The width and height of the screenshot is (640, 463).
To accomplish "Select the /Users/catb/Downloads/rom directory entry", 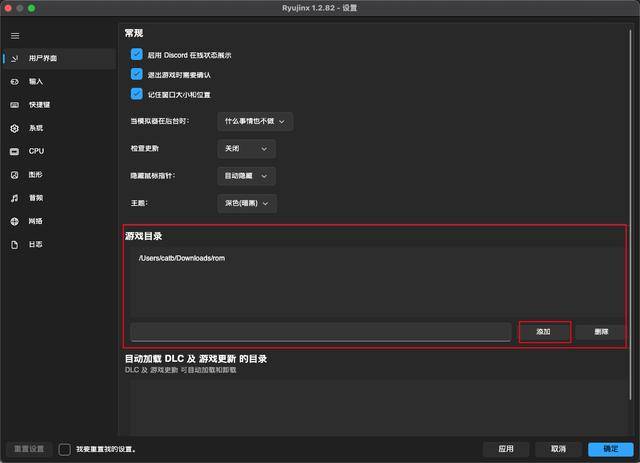I will pos(182,258).
